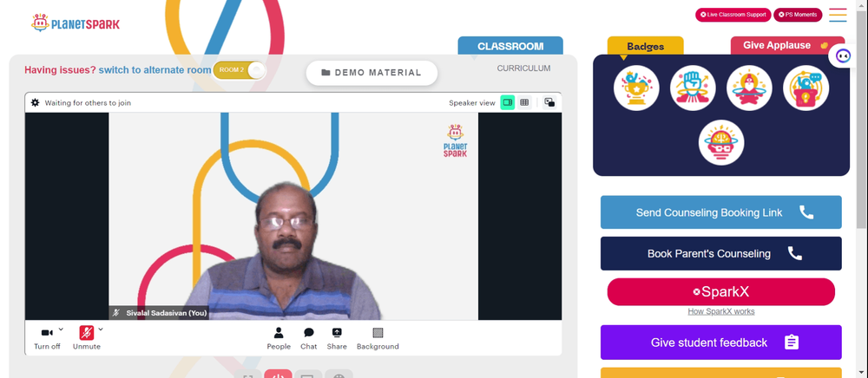Click the switch to alternate room text
The image size is (868, 378).
[x=155, y=70]
